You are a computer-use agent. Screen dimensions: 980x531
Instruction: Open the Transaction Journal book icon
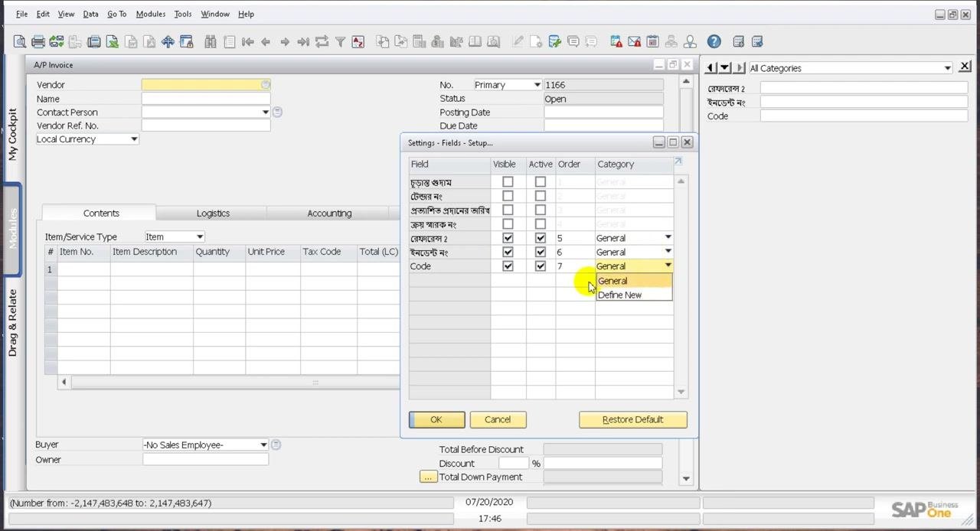pyautogui.click(x=475, y=42)
